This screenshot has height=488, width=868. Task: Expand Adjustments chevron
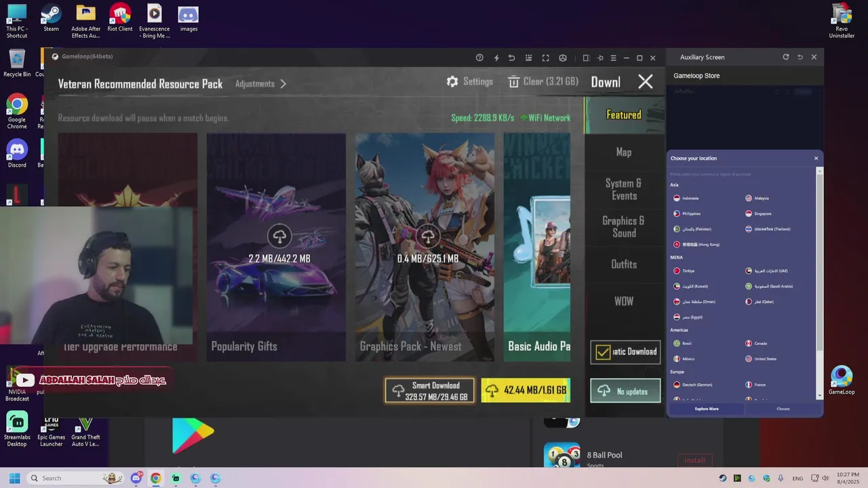tap(283, 84)
